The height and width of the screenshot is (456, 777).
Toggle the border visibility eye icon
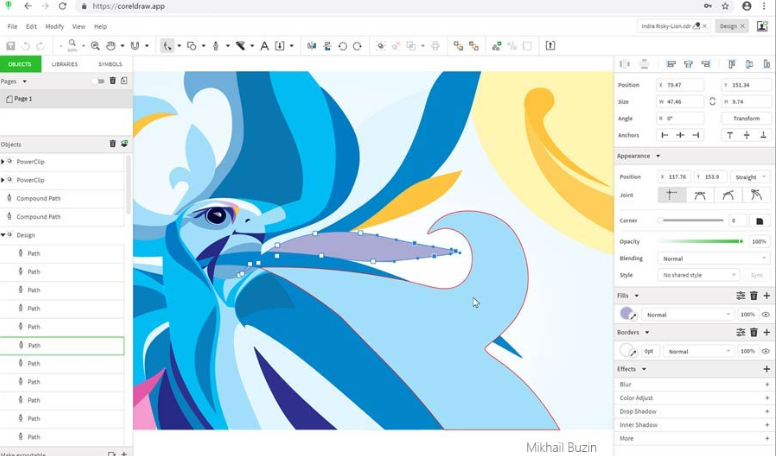click(766, 351)
